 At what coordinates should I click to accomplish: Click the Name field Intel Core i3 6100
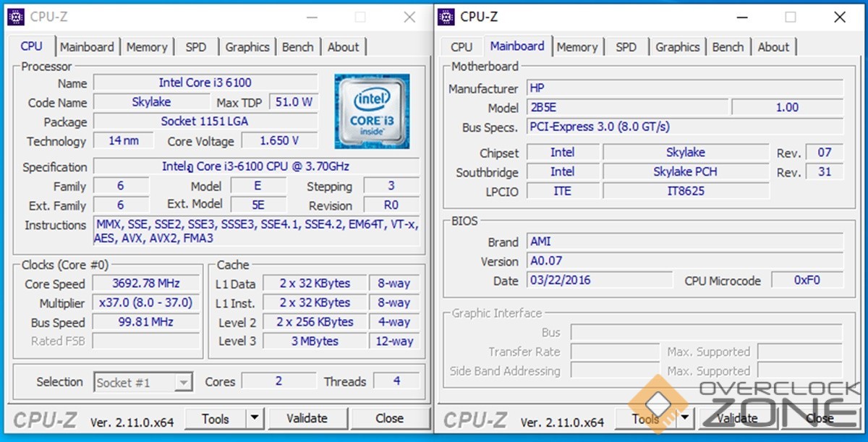pyautogui.click(x=205, y=82)
